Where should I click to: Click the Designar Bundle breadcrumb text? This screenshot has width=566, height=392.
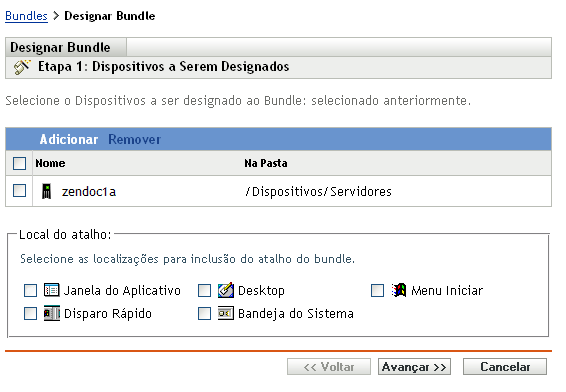pos(110,16)
